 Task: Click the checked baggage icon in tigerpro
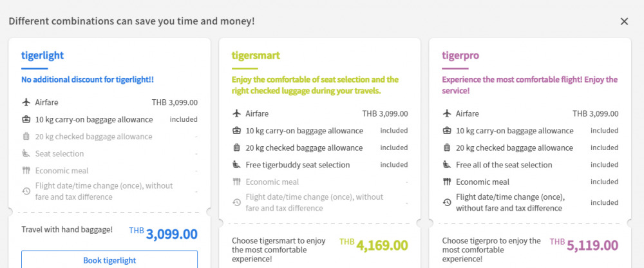click(447, 148)
